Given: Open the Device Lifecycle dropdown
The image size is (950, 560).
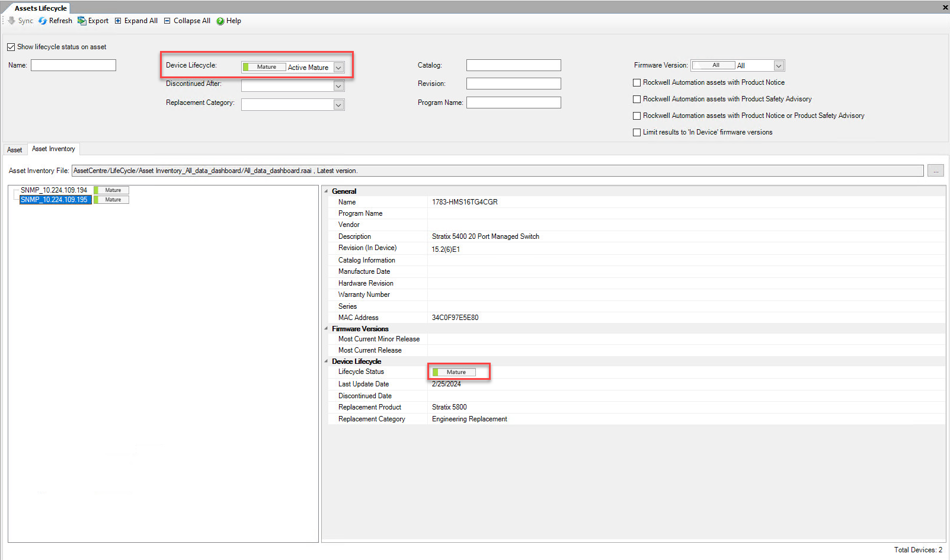Looking at the screenshot, I should (x=338, y=68).
